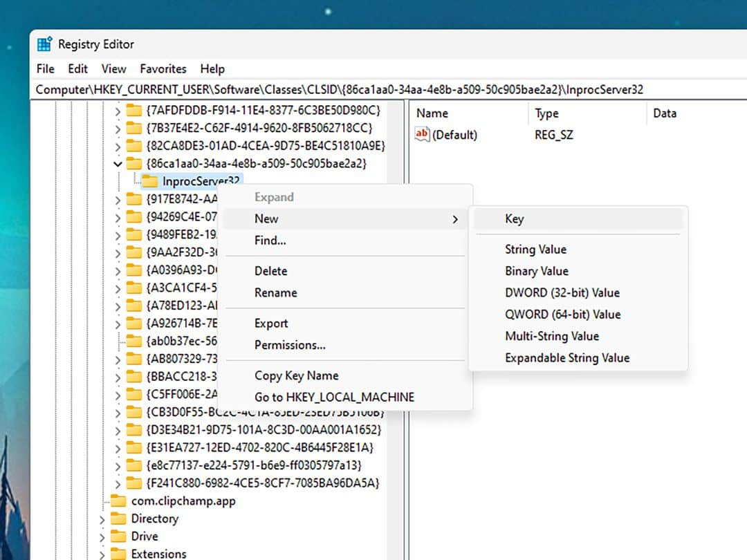Click Copy Key Name
The height and width of the screenshot is (560, 747).
point(344,375)
